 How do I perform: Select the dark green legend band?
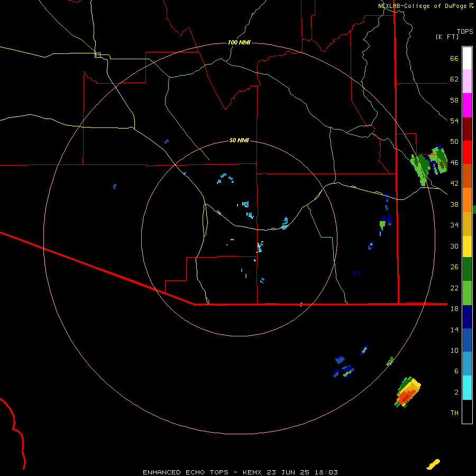[467, 269]
